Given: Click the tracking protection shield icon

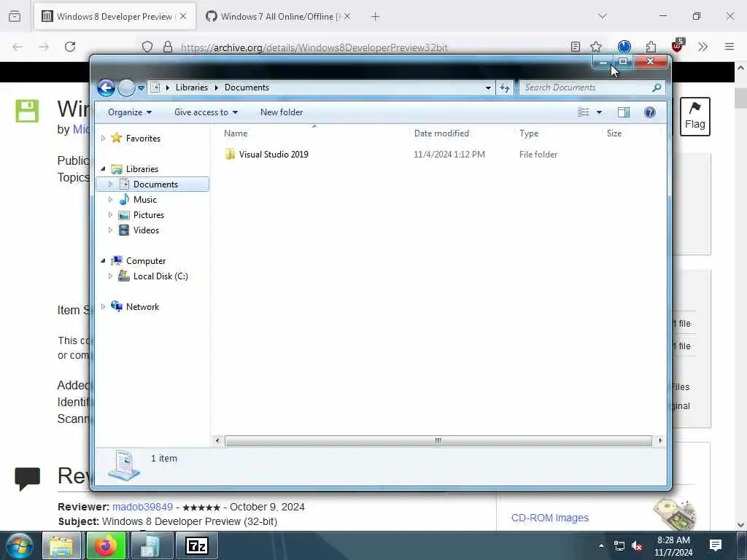Looking at the screenshot, I should coord(147,47).
